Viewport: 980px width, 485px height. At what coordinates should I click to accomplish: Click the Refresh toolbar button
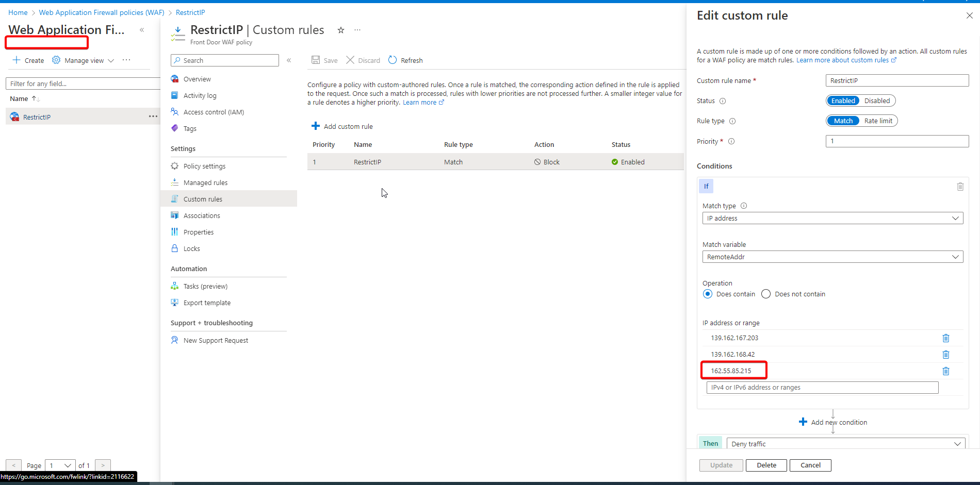(x=405, y=60)
